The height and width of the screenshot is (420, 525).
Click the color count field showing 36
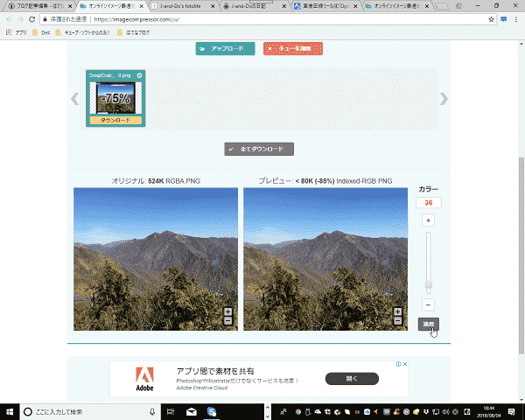pyautogui.click(x=429, y=203)
